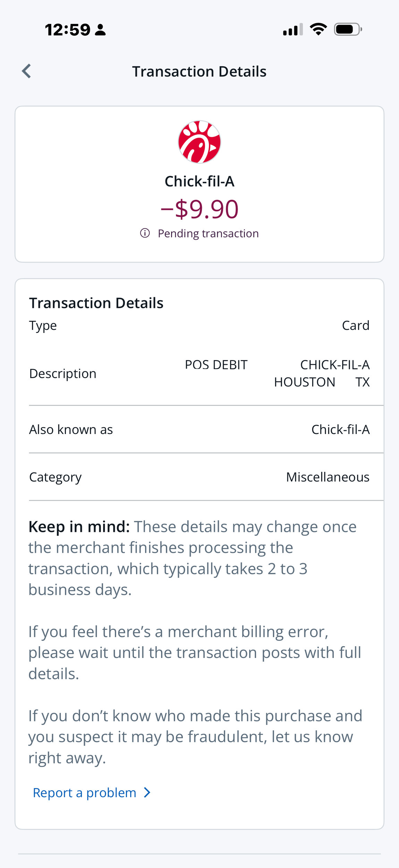Select the Category row value Miscellaneous
Image resolution: width=399 pixels, height=868 pixels.
pos(328,477)
